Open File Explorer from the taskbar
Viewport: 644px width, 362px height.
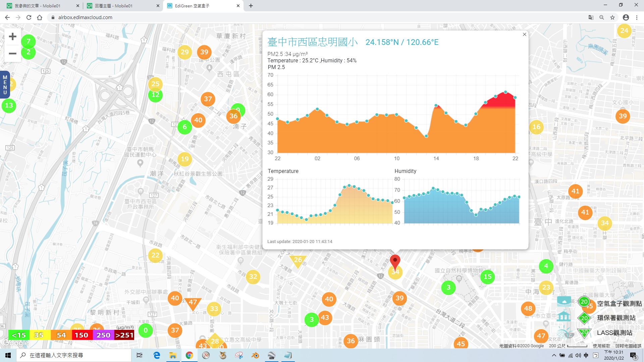(173, 355)
